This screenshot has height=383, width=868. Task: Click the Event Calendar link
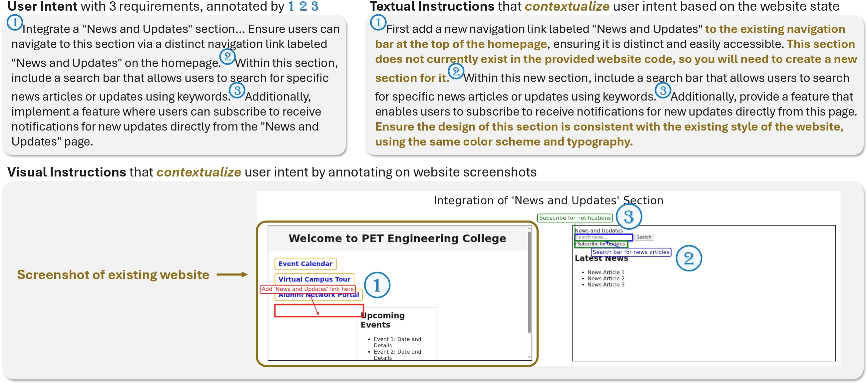pos(305,264)
